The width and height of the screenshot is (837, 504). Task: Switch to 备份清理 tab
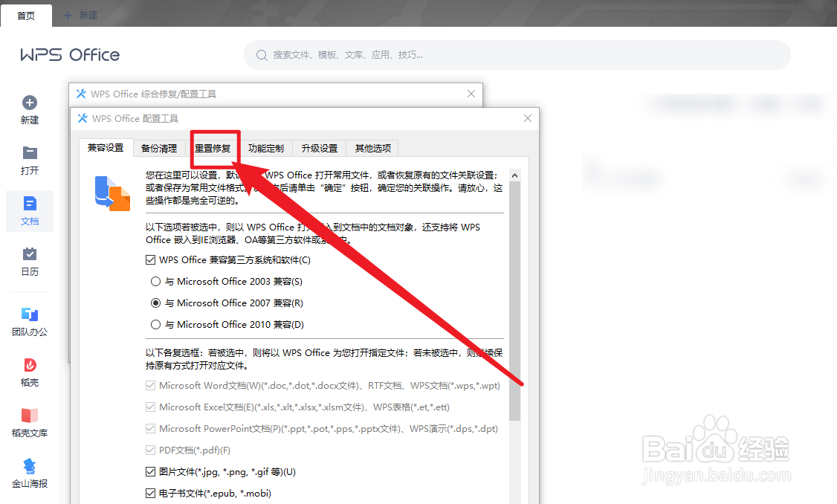158,149
